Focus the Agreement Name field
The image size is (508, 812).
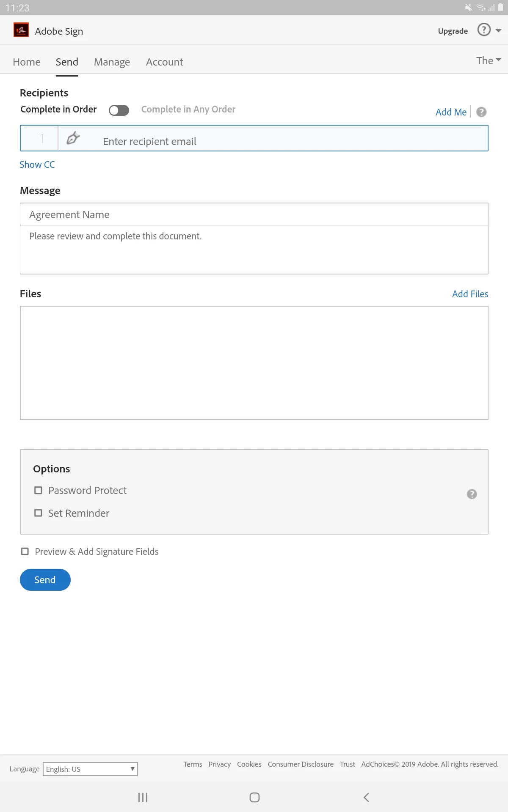[x=254, y=214]
